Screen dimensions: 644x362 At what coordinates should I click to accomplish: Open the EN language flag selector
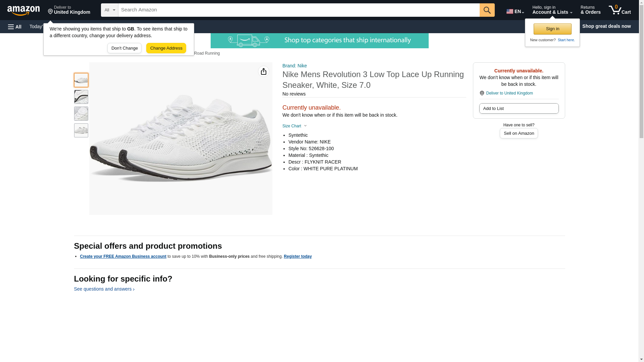[x=515, y=11]
